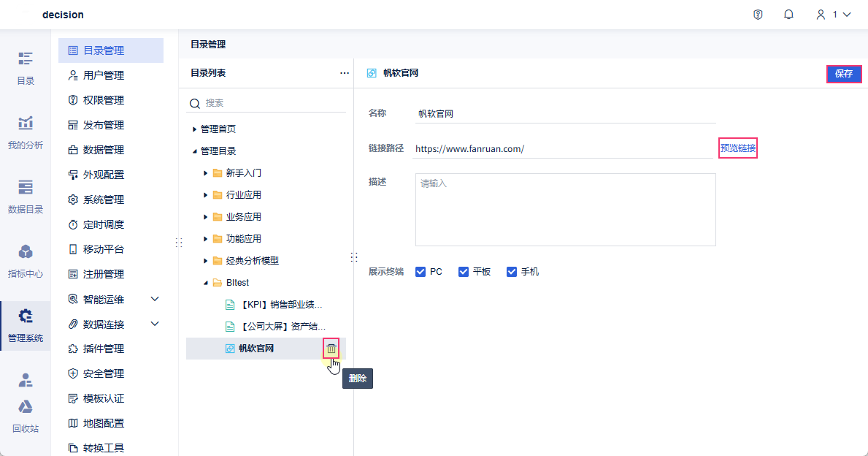Screen dimensions: 868x456
Task: Collapse the BItest folder arrow
Action: pos(205,283)
